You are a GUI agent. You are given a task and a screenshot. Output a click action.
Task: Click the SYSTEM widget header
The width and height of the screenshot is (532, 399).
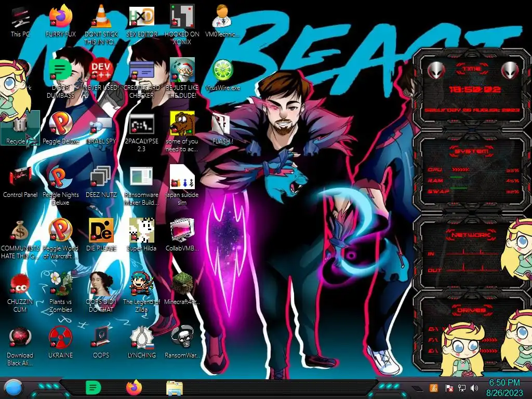pos(471,151)
